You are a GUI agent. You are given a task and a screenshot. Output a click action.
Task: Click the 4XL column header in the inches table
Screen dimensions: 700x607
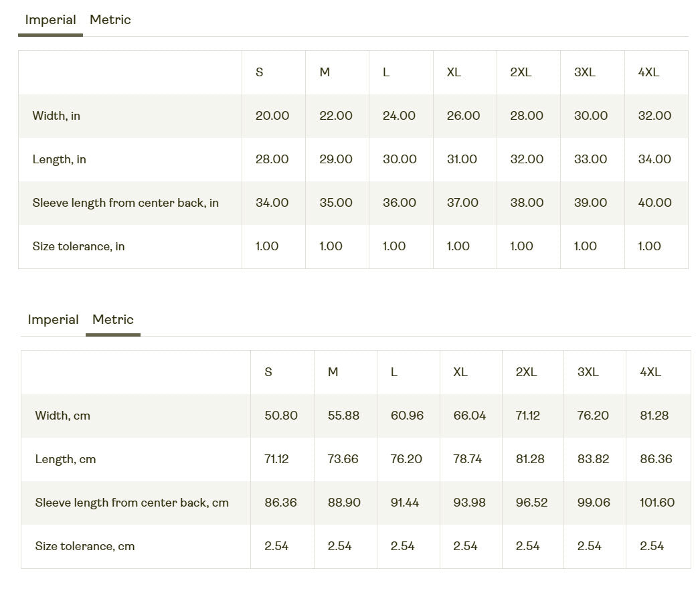tap(648, 72)
